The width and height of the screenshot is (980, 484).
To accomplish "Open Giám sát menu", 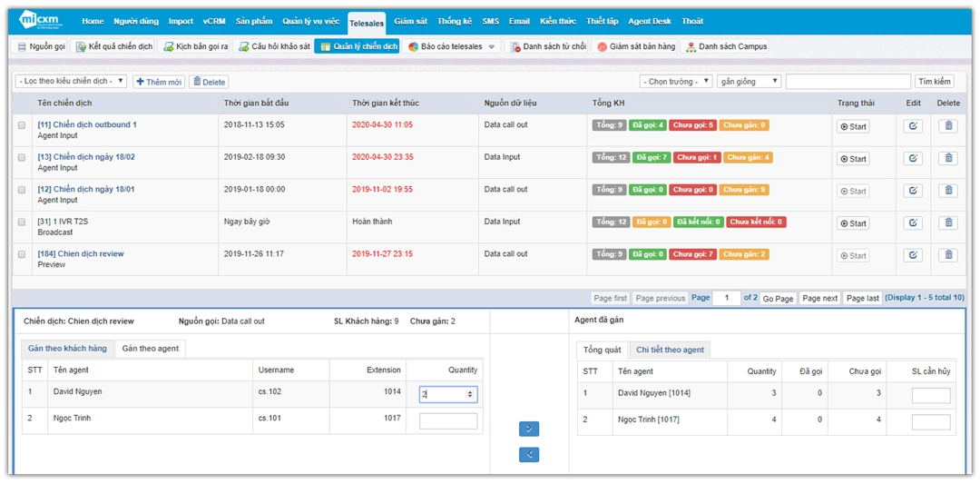I will (411, 21).
